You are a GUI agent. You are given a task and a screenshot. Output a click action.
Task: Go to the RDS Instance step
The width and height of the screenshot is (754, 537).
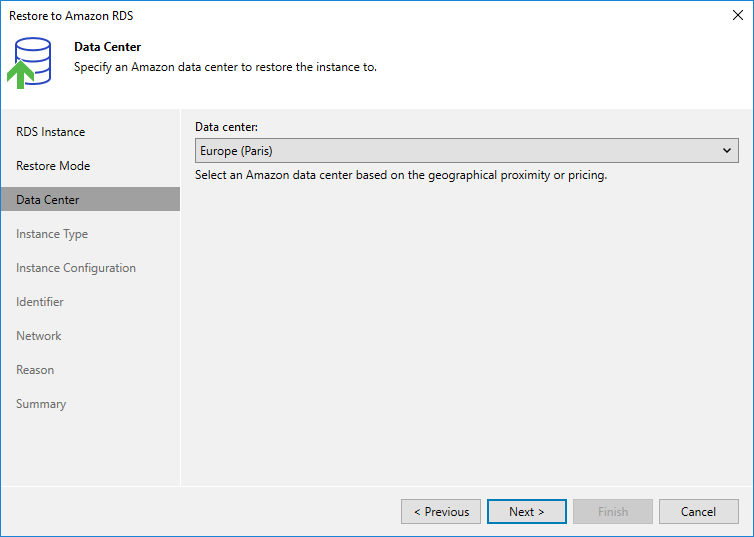50,132
